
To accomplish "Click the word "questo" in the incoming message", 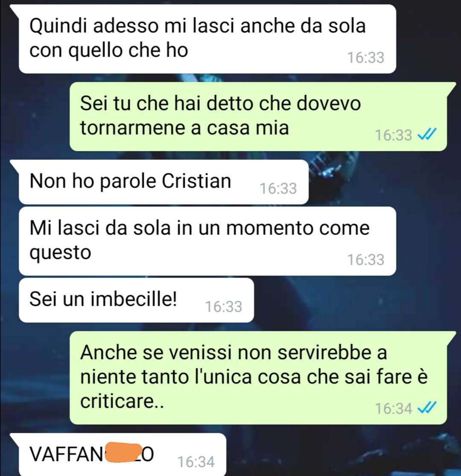I will (60, 253).
